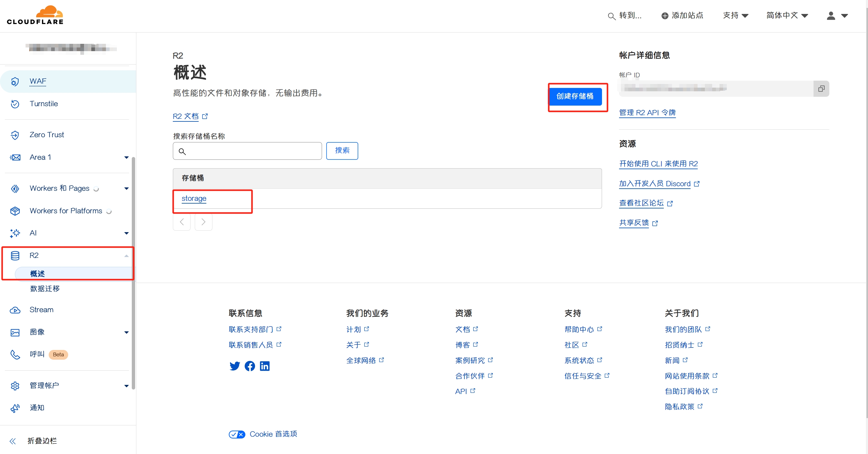The image size is (868, 454).
Task: Click the 创建存储桶 button
Action: 575,96
